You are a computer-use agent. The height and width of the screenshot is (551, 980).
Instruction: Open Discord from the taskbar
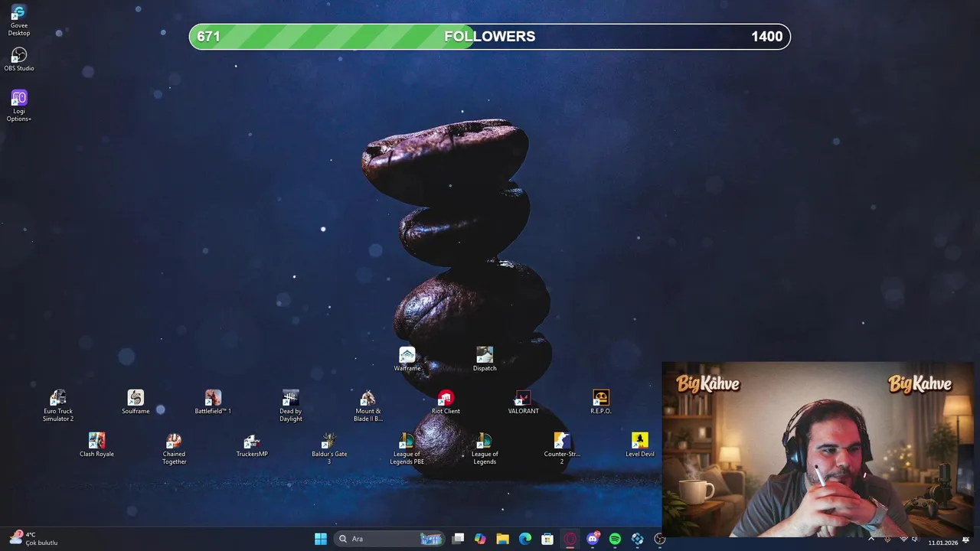[x=593, y=539]
